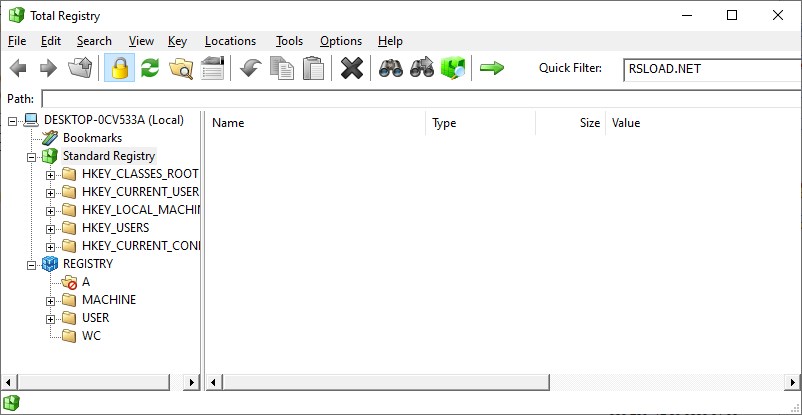
Task: Click the folder with magnifier toolbar icon
Action: point(181,68)
